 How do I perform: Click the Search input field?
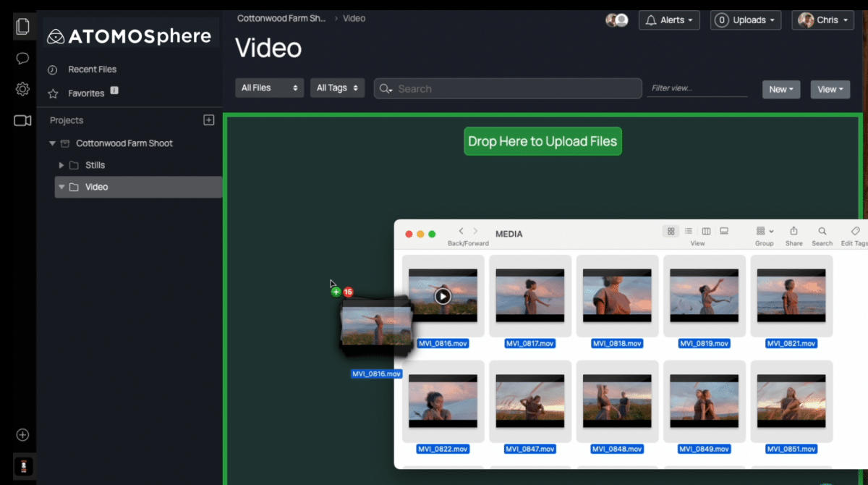click(x=514, y=88)
